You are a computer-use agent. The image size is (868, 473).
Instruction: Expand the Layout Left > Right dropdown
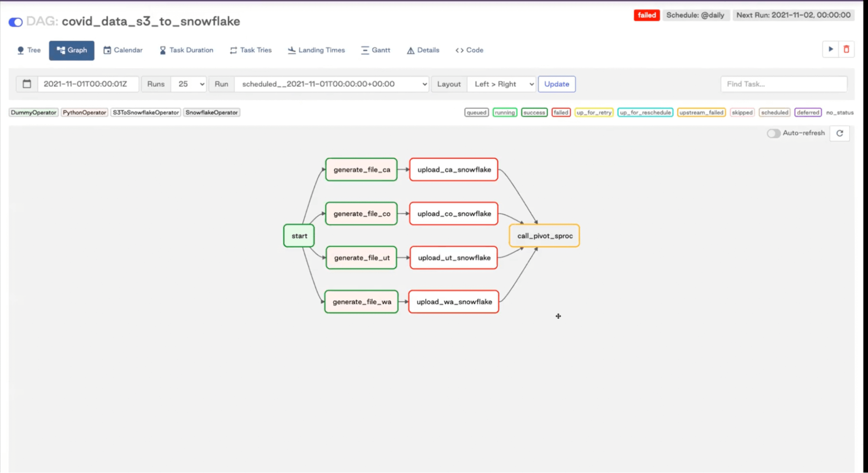(502, 84)
